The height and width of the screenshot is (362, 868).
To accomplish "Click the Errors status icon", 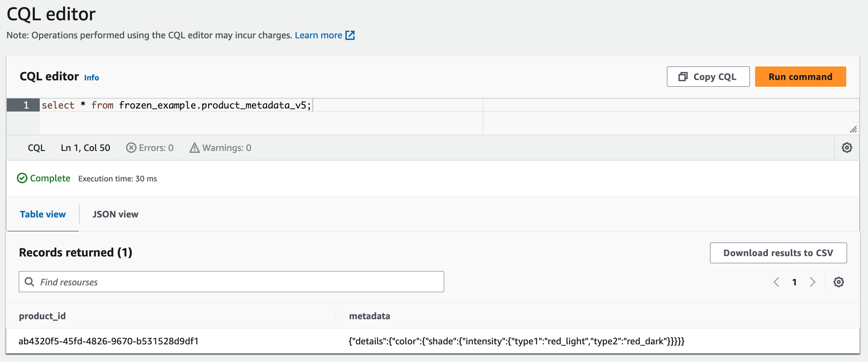I will click(x=131, y=148).
